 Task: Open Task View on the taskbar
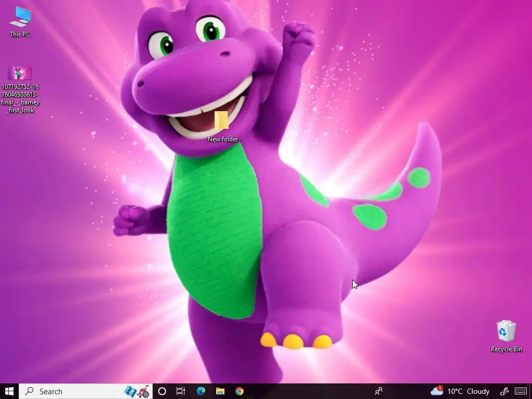click(181, 391)
